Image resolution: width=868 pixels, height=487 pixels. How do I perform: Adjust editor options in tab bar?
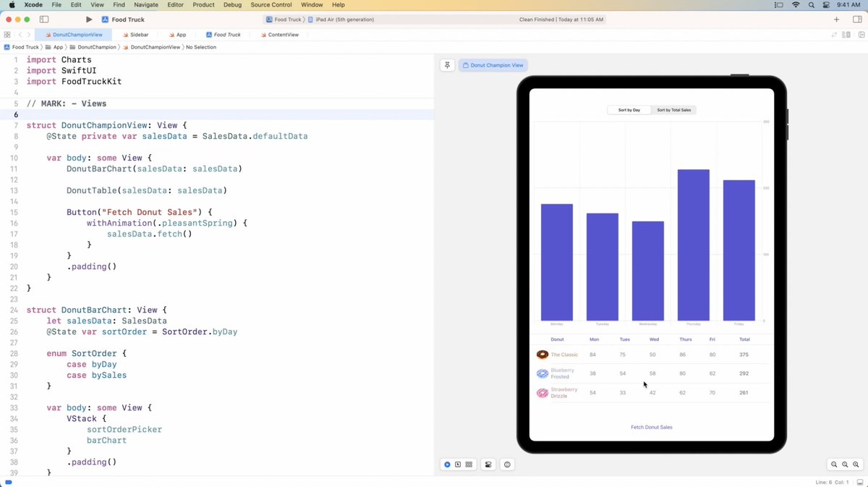point(846,35)
